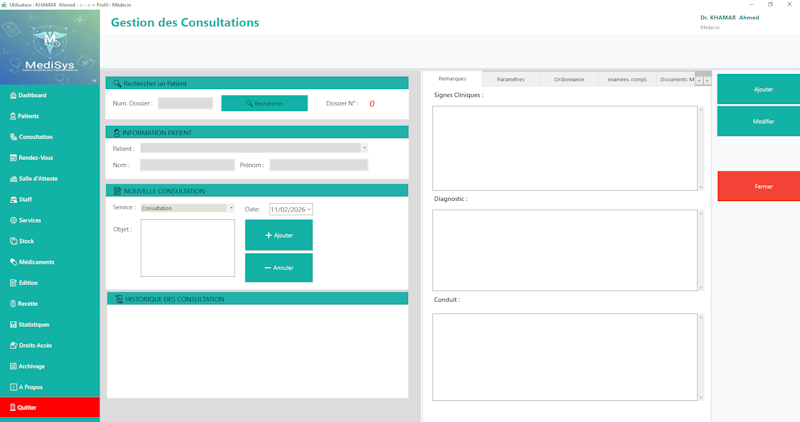This screenshot has height=422, width=800.
Task: Click the Ajouter button beside Objet field
Action: click(279, 235)
